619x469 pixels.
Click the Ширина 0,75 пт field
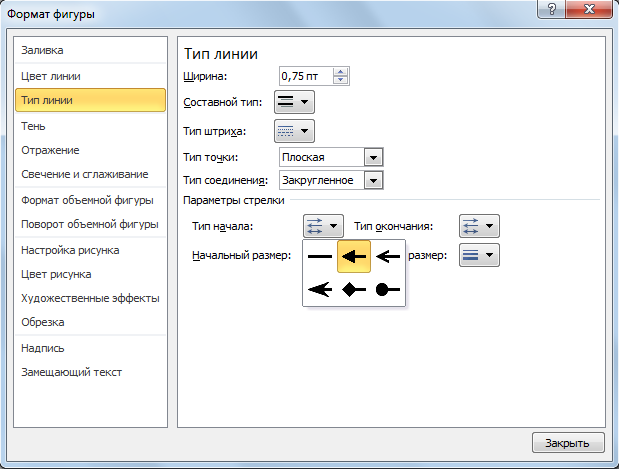(306, 76)
